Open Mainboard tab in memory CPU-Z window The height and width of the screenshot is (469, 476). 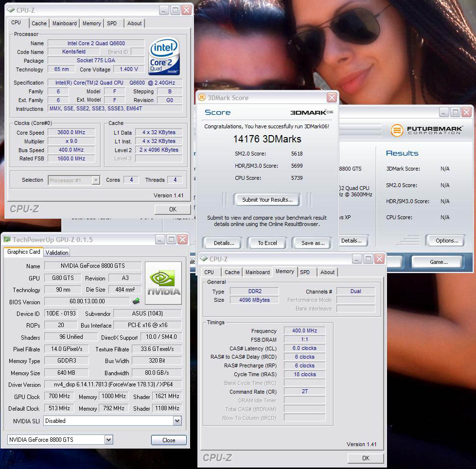[x=257, y=272]
